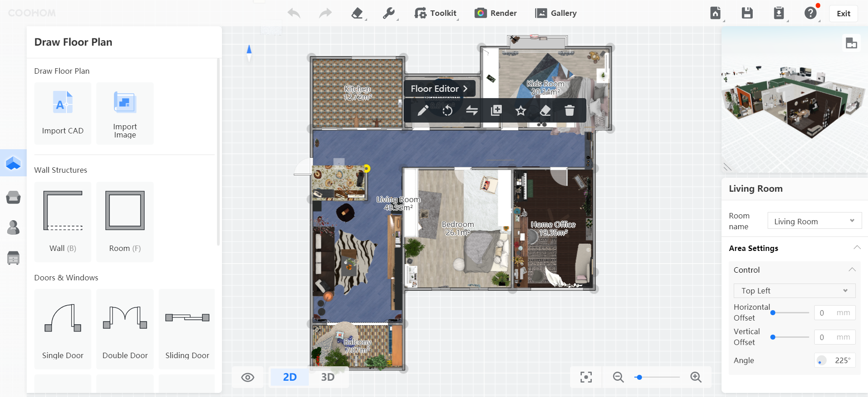Open the Room name dropdown
This screenshot has height=397, width=868.
pyautogui.click(x=815, y=221)
